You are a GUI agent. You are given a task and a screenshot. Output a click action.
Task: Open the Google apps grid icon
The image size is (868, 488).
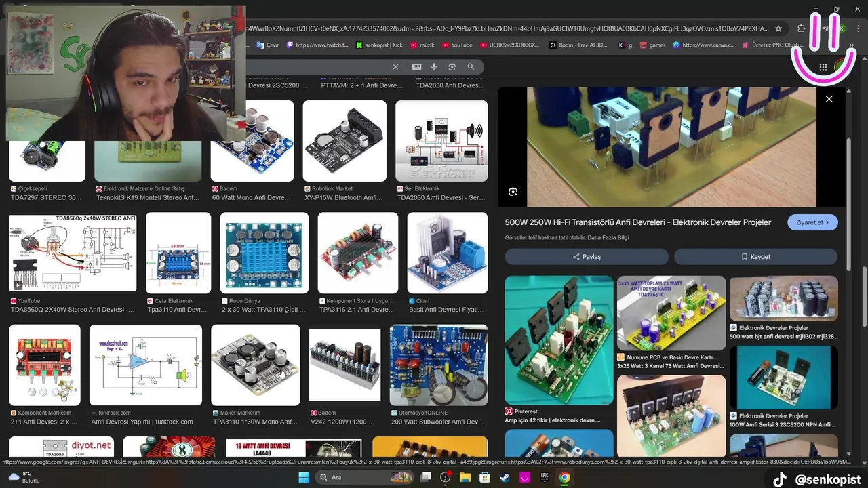823,67
